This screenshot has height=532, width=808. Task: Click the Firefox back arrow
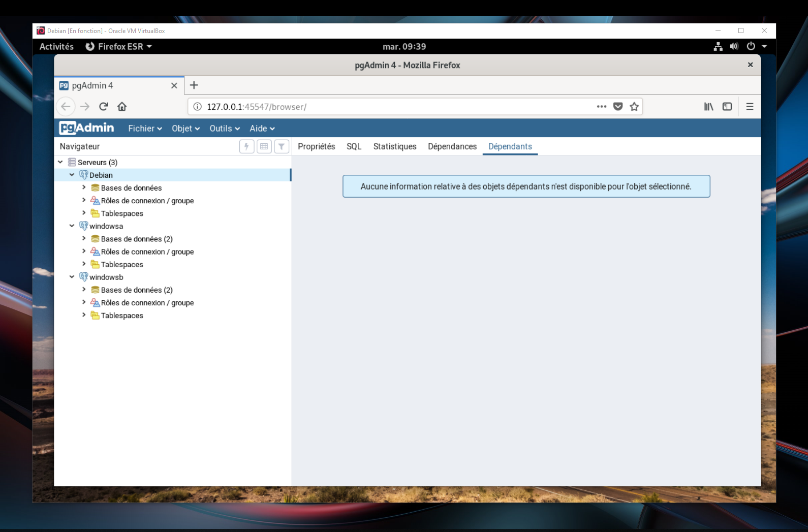(66, 107)
